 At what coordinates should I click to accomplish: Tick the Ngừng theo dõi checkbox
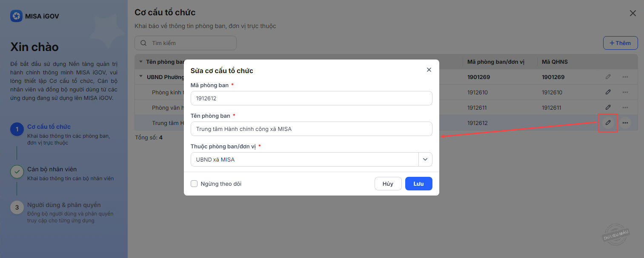[194, 184]
